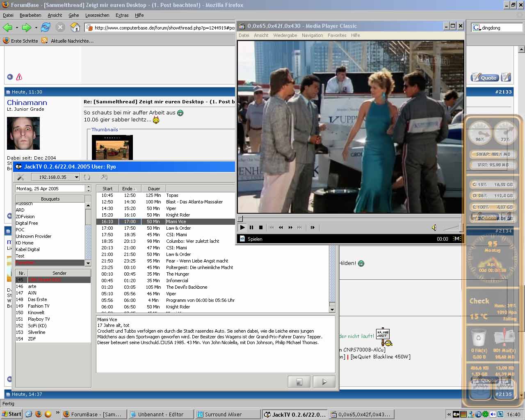525x420 pixels.
Task: Sort programs by Start column header
Action: tap(107, 189)
